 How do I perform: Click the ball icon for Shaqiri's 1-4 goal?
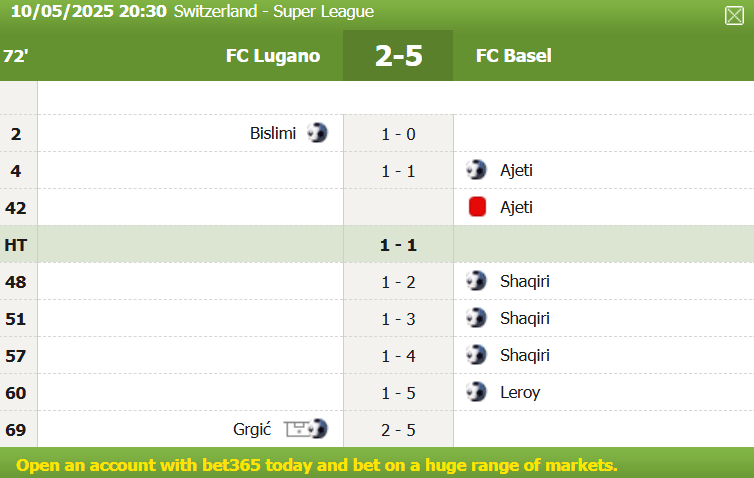pyautogui.click(x=476, y=355)
